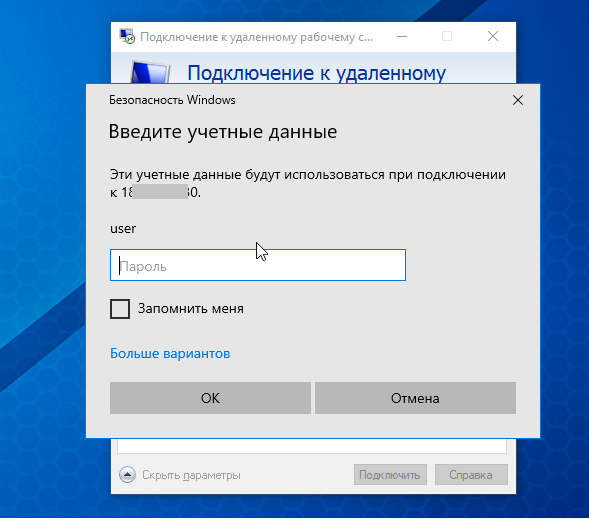Confirm credentials with OK button
Screen dimensions: 589x519
click(x=210, y=398)
